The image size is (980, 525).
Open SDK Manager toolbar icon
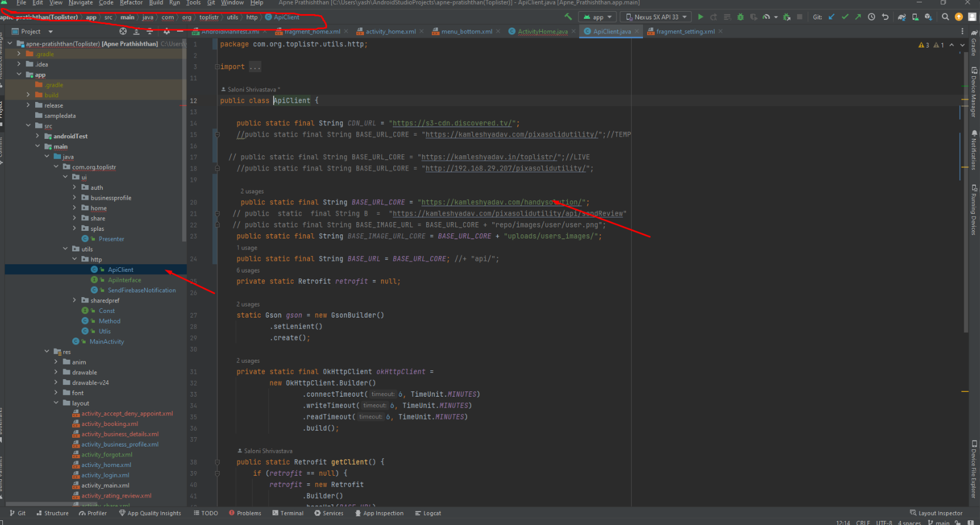[x=928, y=17]
